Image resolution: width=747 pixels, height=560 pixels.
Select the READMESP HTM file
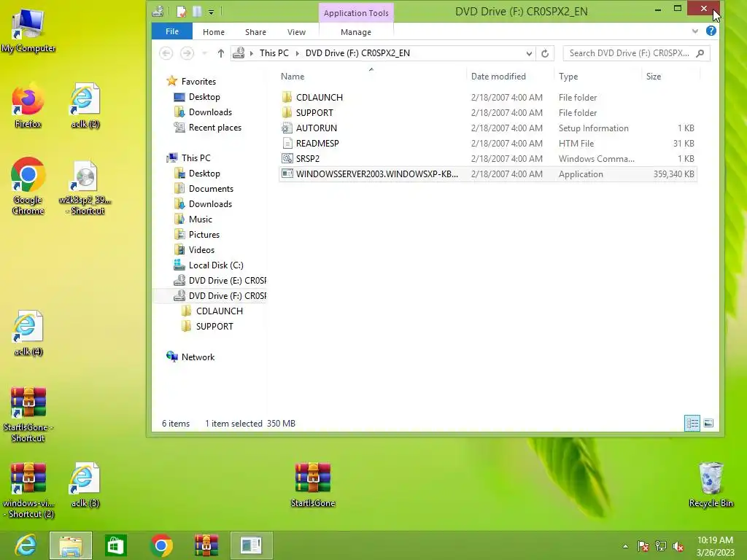[x=488, y=143]
